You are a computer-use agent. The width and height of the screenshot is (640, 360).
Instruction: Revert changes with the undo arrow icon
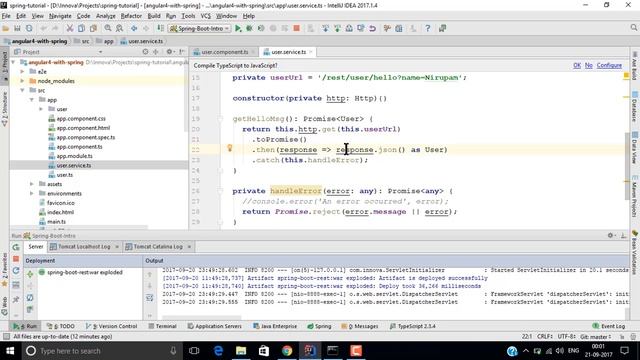pyautogui.click(x=372, y=28)
